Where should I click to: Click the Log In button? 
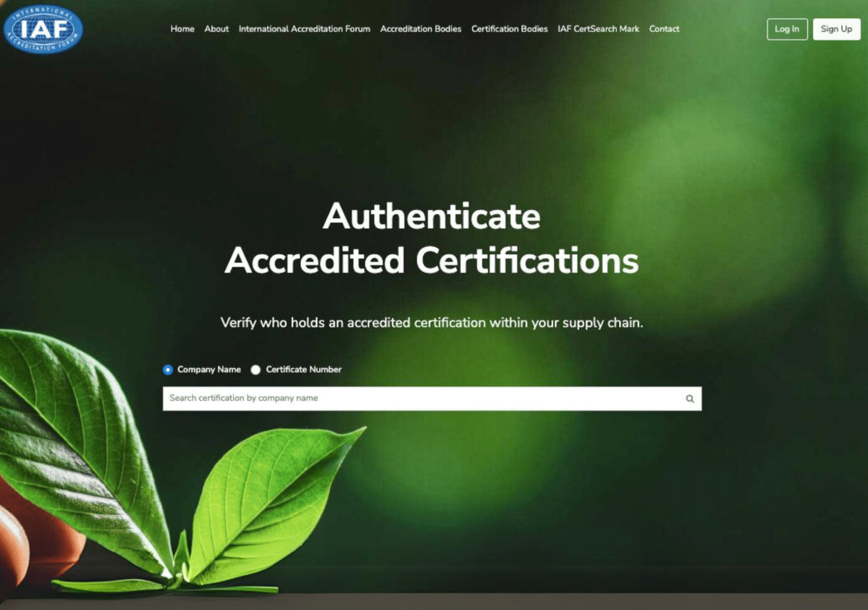[787, 30]
